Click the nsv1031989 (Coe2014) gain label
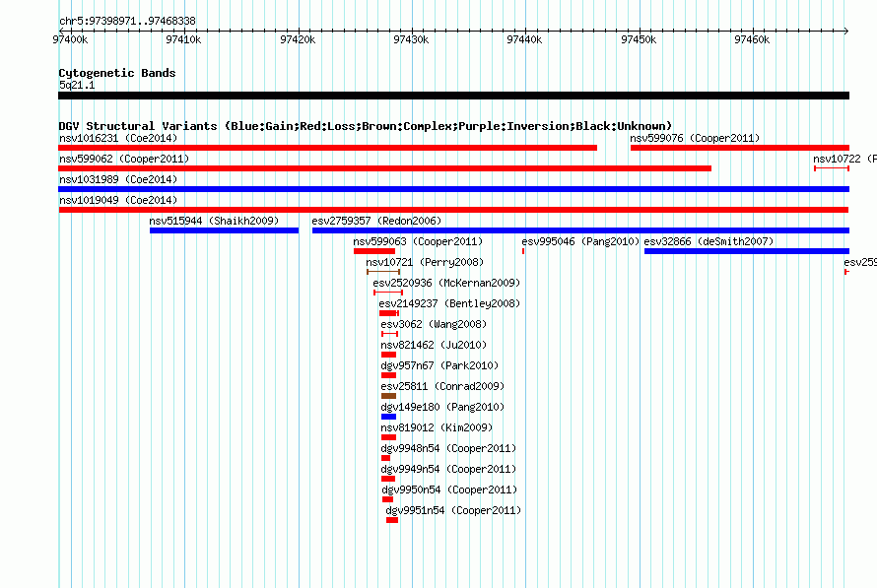877x588 pixels. [118, 179]
